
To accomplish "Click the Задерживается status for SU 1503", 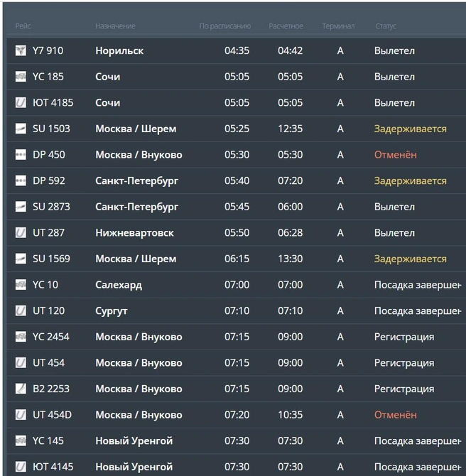I will (410, 129).
